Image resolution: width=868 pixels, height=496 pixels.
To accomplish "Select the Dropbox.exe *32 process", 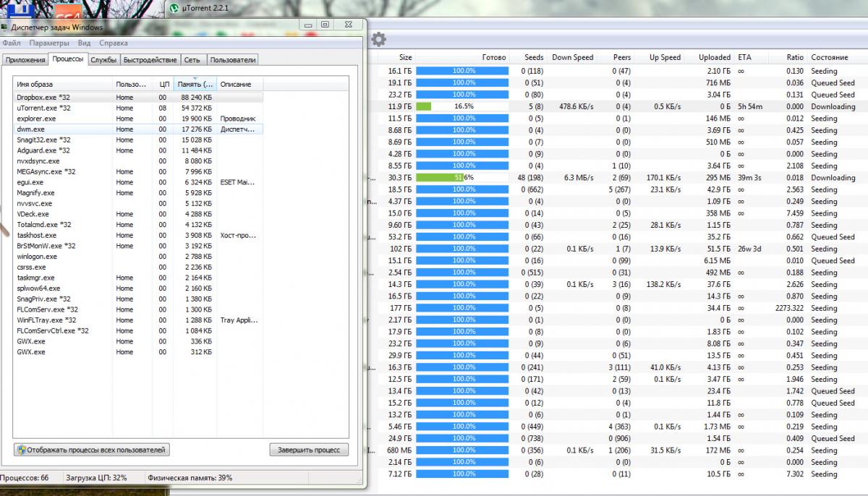I will (138, 97).
